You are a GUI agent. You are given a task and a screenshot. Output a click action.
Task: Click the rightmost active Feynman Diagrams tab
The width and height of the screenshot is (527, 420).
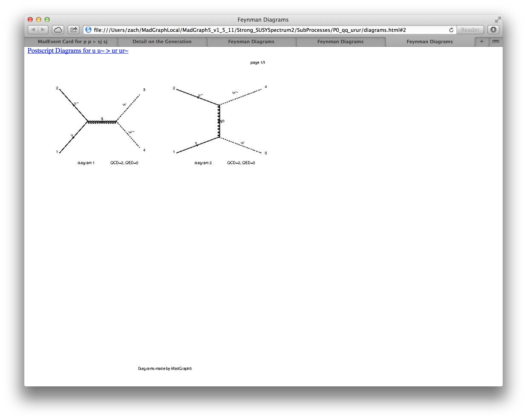(x=429, y=42)
